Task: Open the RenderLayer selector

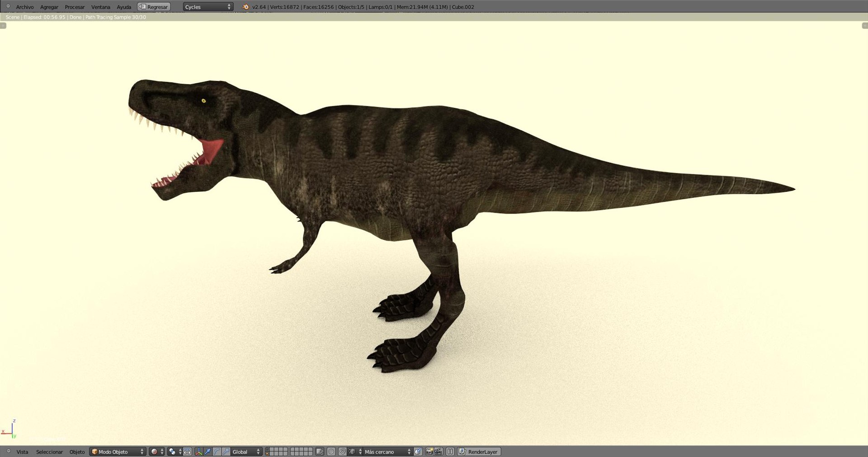Action: point(479,452)
